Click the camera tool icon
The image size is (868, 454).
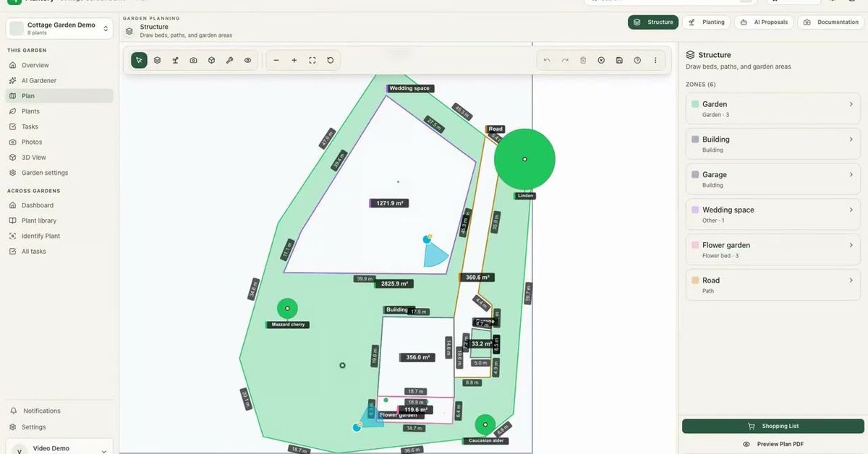tap(193, 60)
